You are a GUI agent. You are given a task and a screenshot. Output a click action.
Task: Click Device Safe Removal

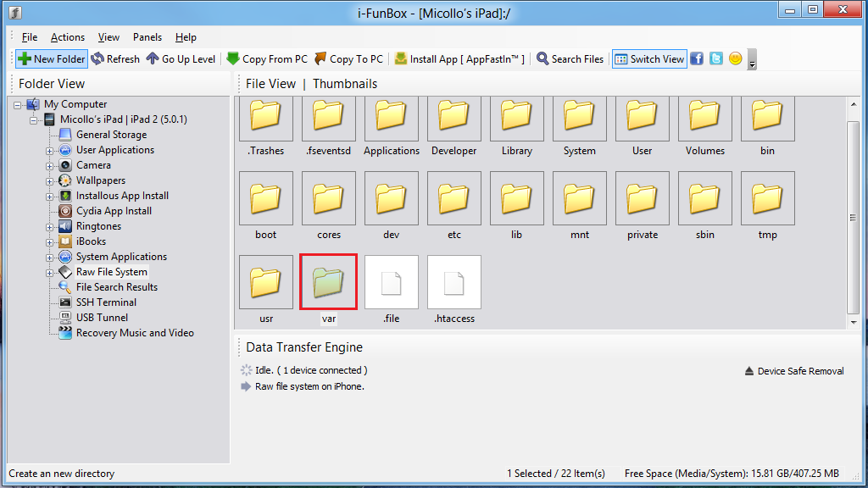point(794,371)
